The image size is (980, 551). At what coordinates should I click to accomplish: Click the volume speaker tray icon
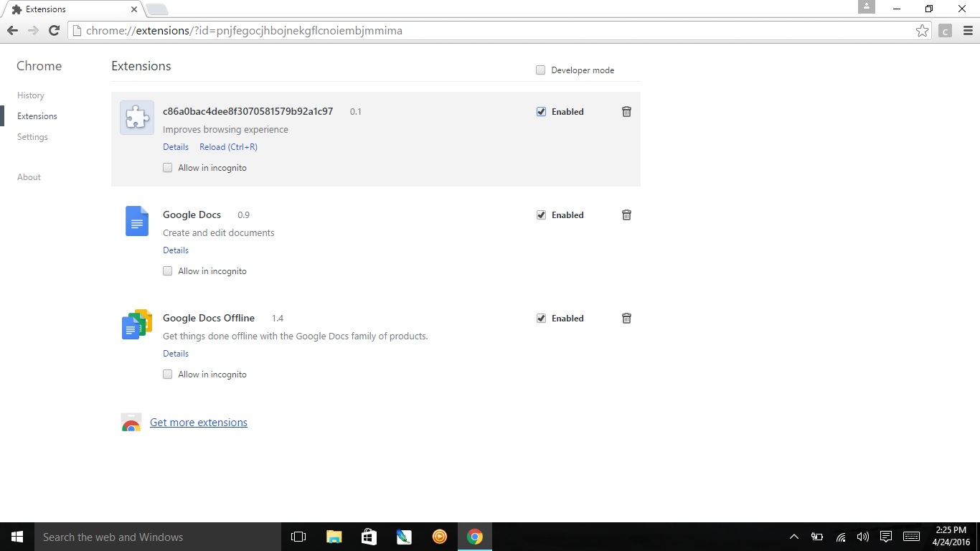(862, 537)
